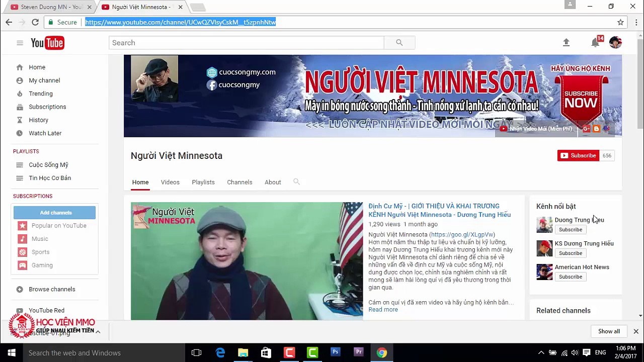Viewport: 644px width, 362px height.
Task: Search within channel magnifier icon
Action: click(296, 182)
